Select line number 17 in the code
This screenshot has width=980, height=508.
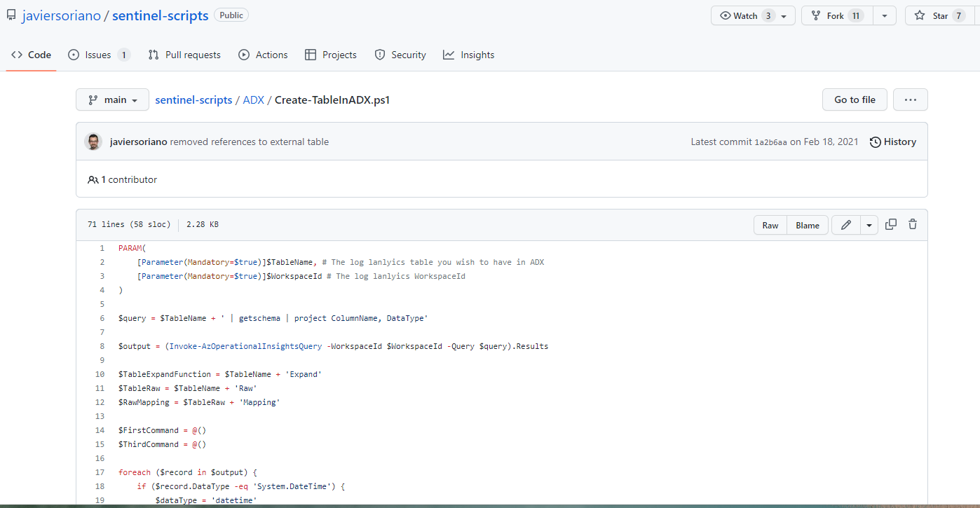pyautogui.click(x=100, y=472)
